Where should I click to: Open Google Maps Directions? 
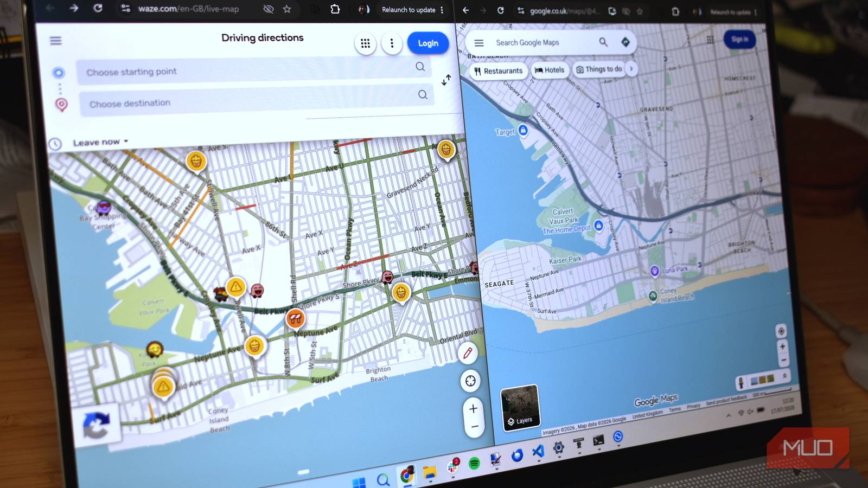click(626, 42)
